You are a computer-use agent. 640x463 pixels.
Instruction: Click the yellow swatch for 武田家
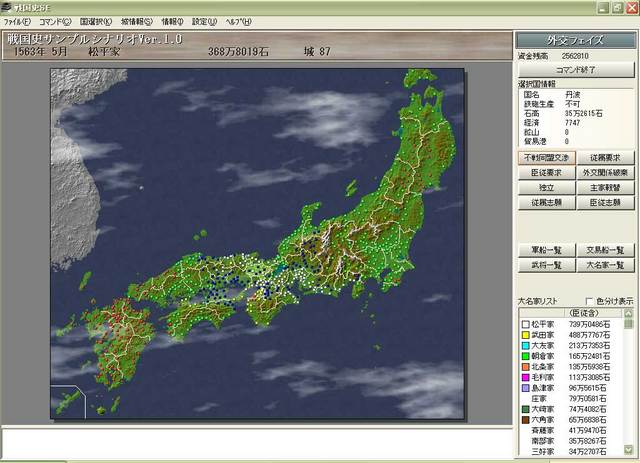(x=526, y=335)
